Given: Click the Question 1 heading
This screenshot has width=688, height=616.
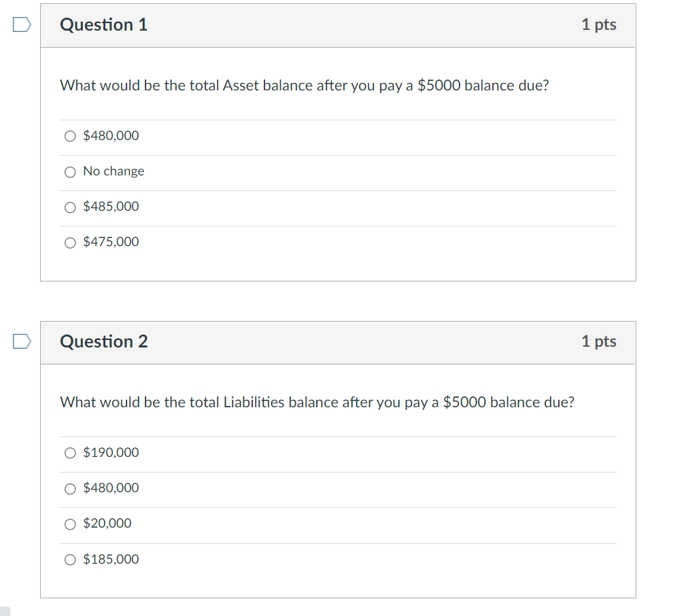Looking at the screenshot, I should (103, 24).
